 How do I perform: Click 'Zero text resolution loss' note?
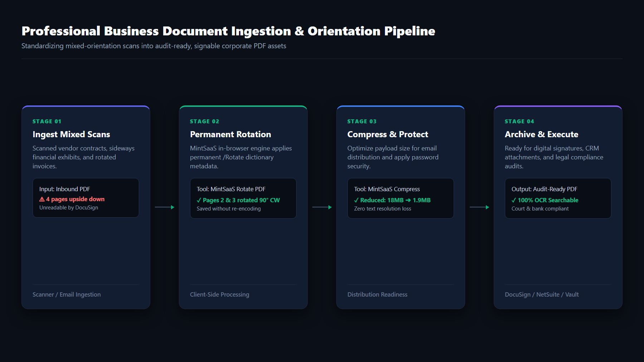point(382,209)
